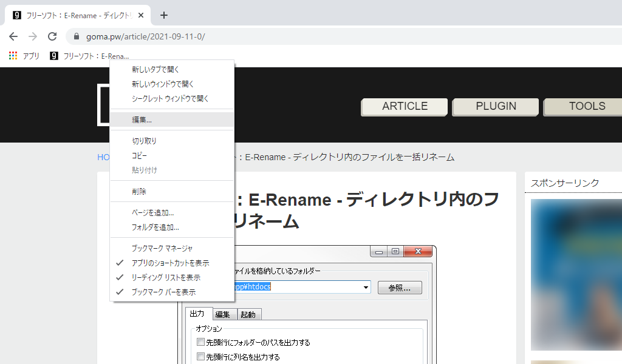Open ブックマーク マネージャ from context menu
This screenshot has width=622, height=364.
(162, 248)
